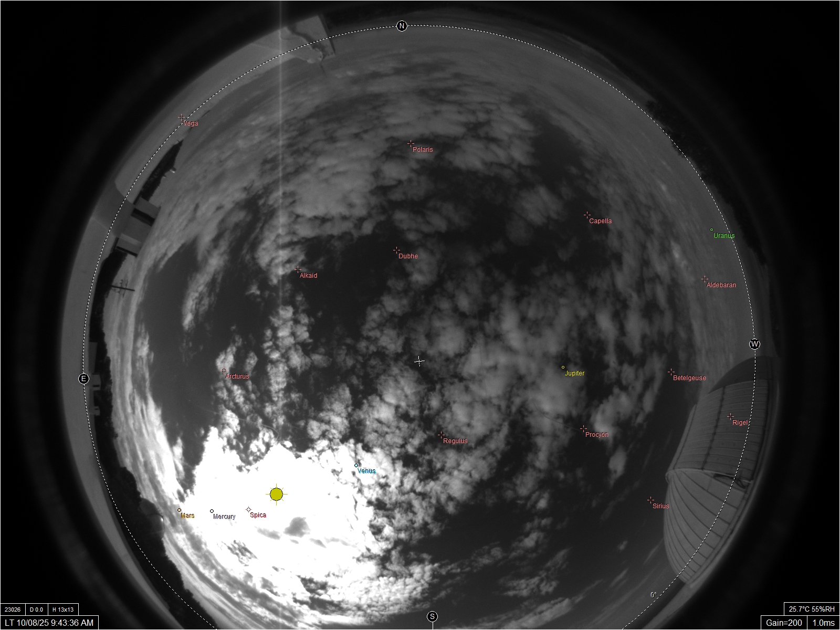Image resolution: width=840 pixels, height=630 pixels.
Task: Click the Mercury planet marker
Action: coord(212,511)
